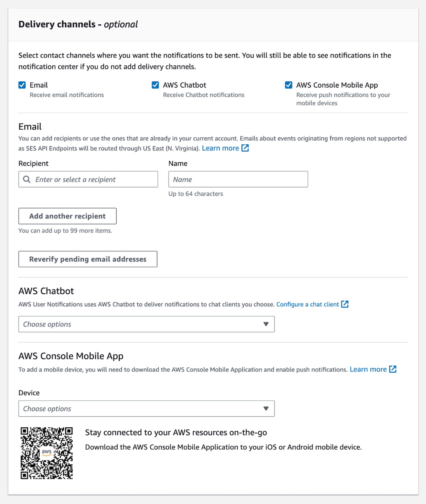Expand the Device Choose options dropdown
This screenshot has height=504, width=426.
pos(146,409)
